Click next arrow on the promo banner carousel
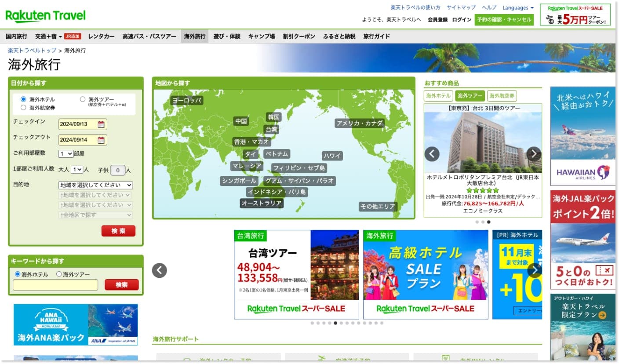 click(x=535, y=270)
